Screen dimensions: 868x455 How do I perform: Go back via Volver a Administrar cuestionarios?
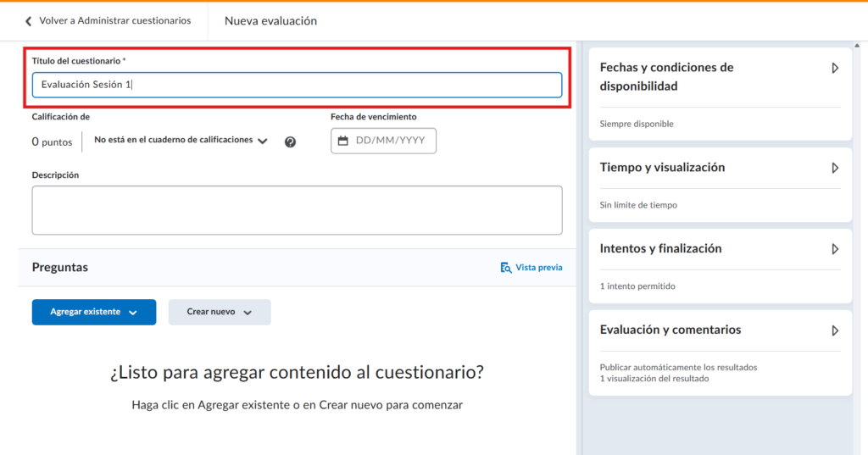point(114,20)
